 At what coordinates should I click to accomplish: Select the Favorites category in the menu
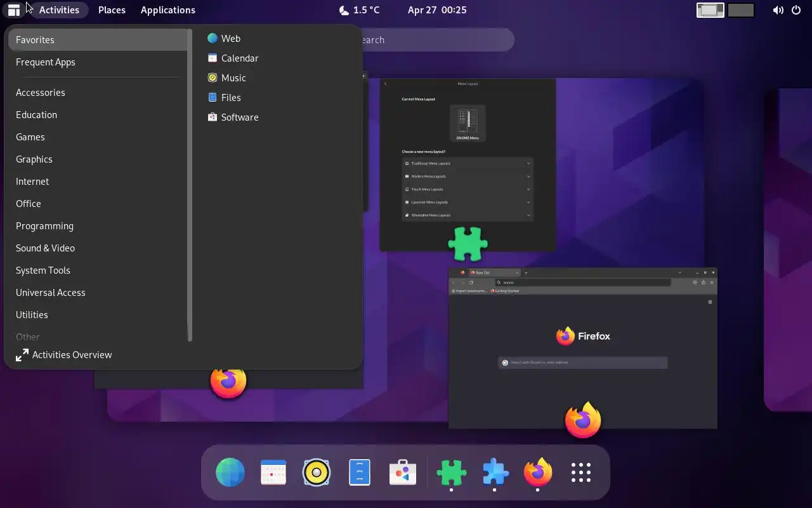click(98, 39)
